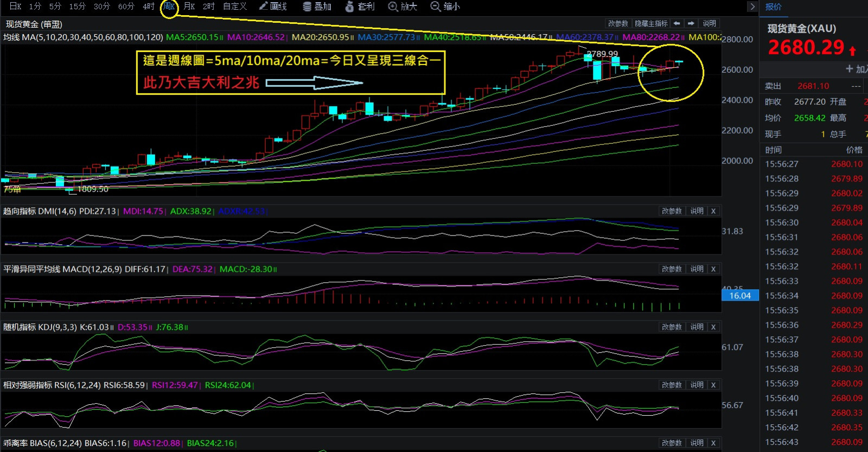This screenshot has height=452, width=868.
Task: Close the KDJ indicator panel with X
Action: pos(713,327)
